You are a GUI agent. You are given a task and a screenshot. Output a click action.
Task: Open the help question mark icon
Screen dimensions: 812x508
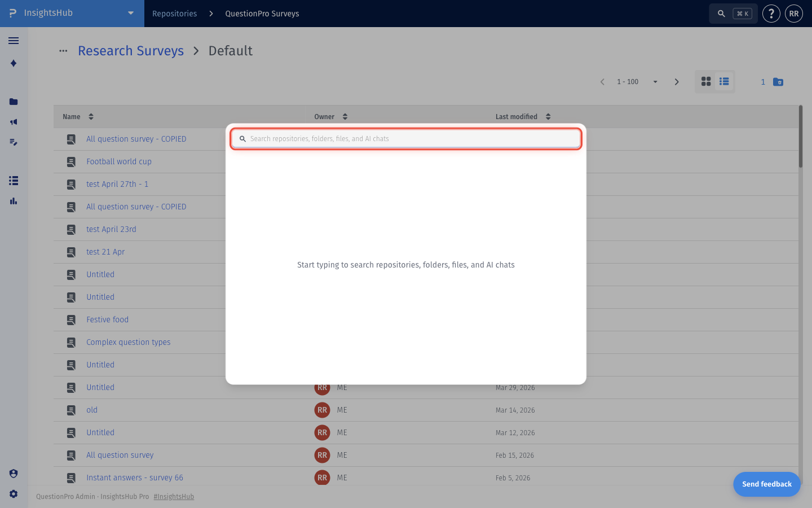771,14
